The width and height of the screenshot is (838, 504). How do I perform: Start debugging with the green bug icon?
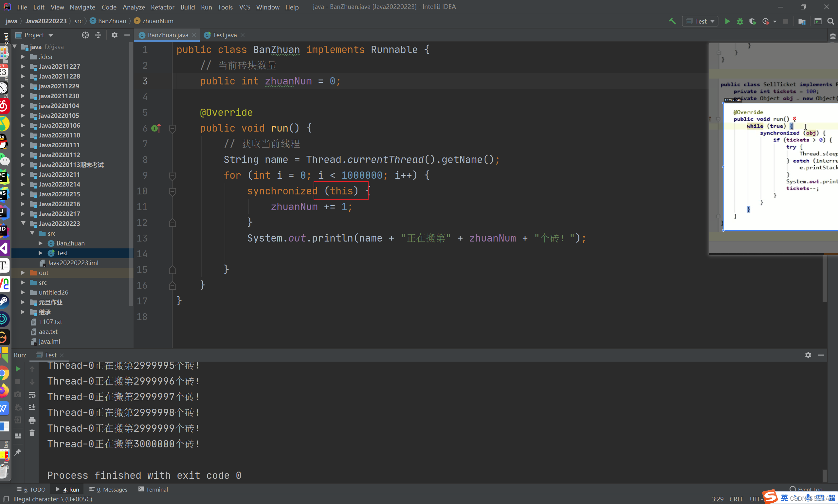pos(740,21)
